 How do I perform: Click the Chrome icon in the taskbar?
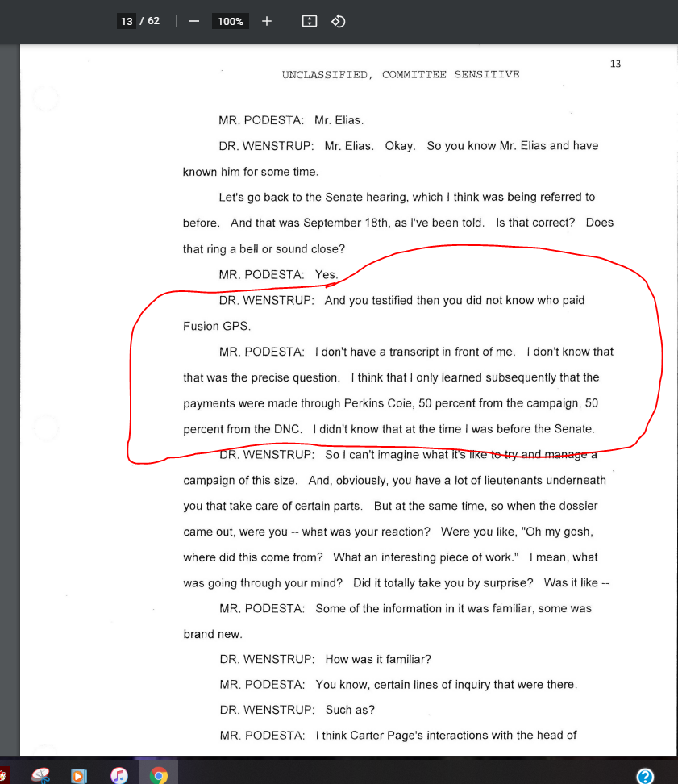coord(158,775)
